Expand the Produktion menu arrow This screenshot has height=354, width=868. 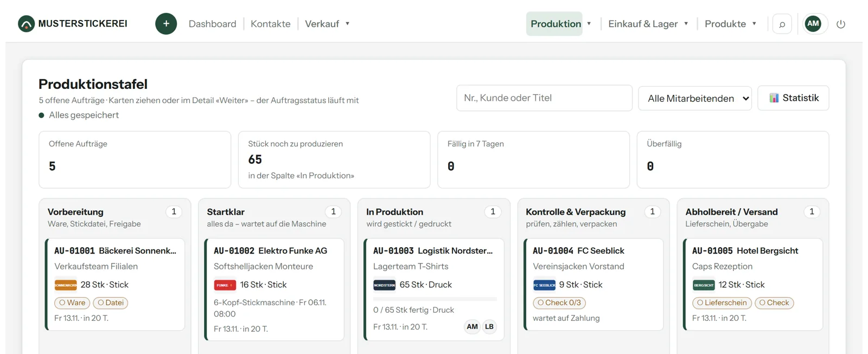click(x=589, y=24)
